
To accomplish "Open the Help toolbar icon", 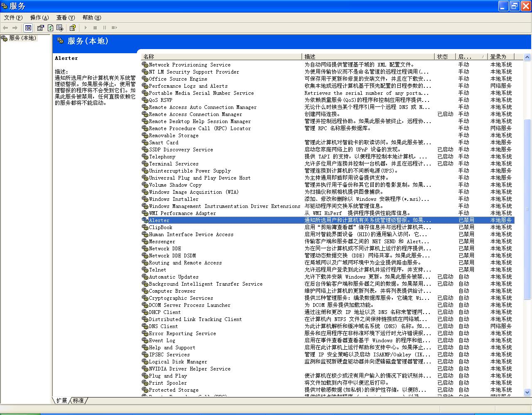I will point(73,28).
